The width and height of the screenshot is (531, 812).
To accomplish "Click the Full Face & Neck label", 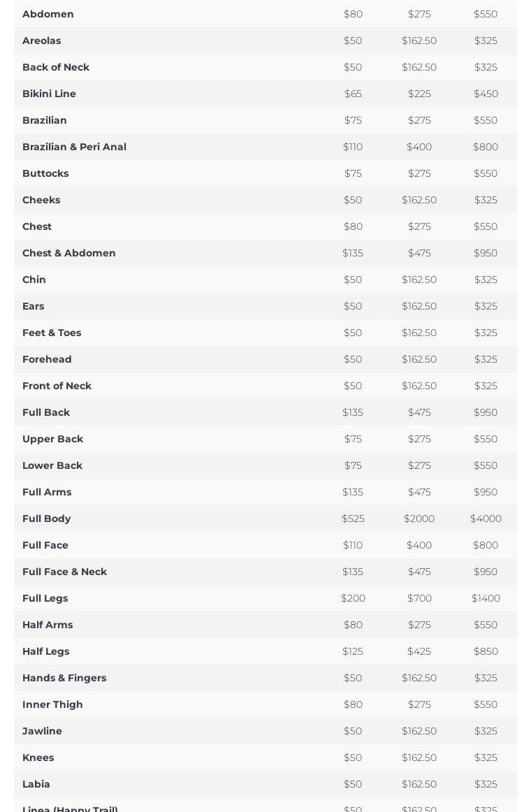I will (64, 572).
